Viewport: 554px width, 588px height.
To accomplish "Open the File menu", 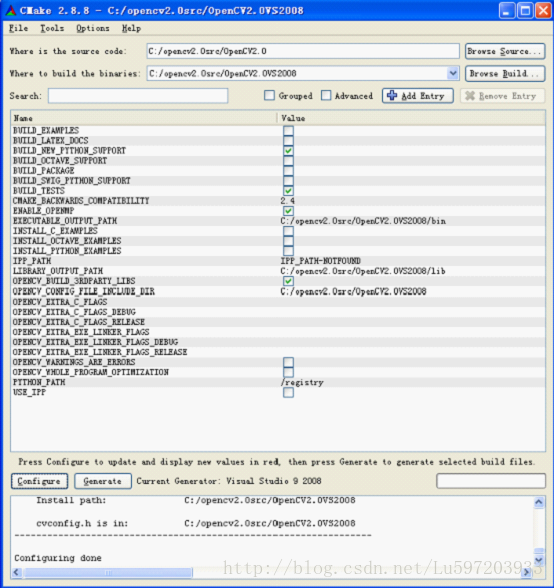I will (18, 28).
